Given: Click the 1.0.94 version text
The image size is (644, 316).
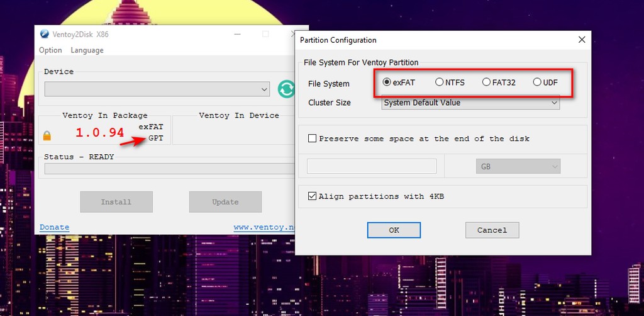Looking at the screenshot, I should pos(100,132).
